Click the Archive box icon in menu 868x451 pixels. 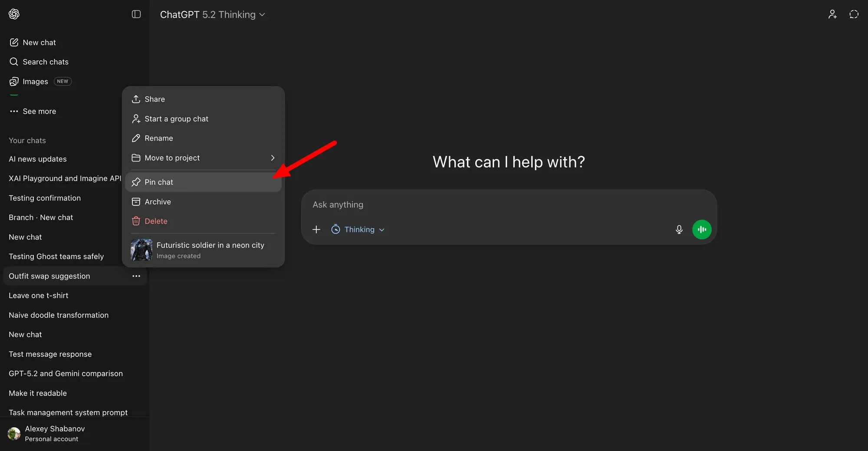point(136,202)
